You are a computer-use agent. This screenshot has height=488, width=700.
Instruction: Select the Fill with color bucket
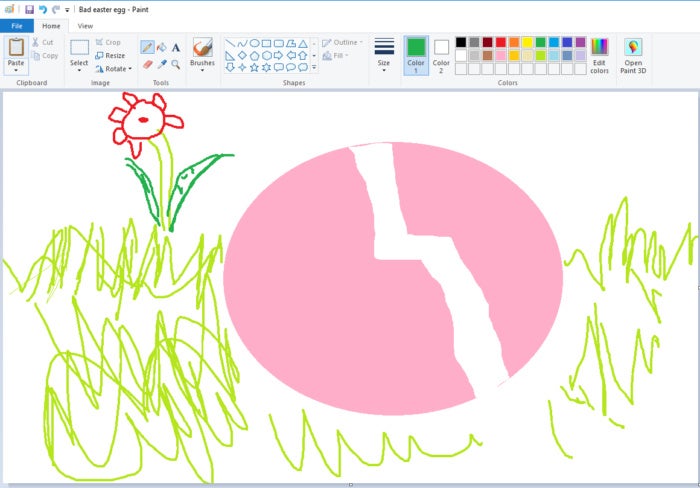[162, 46]
